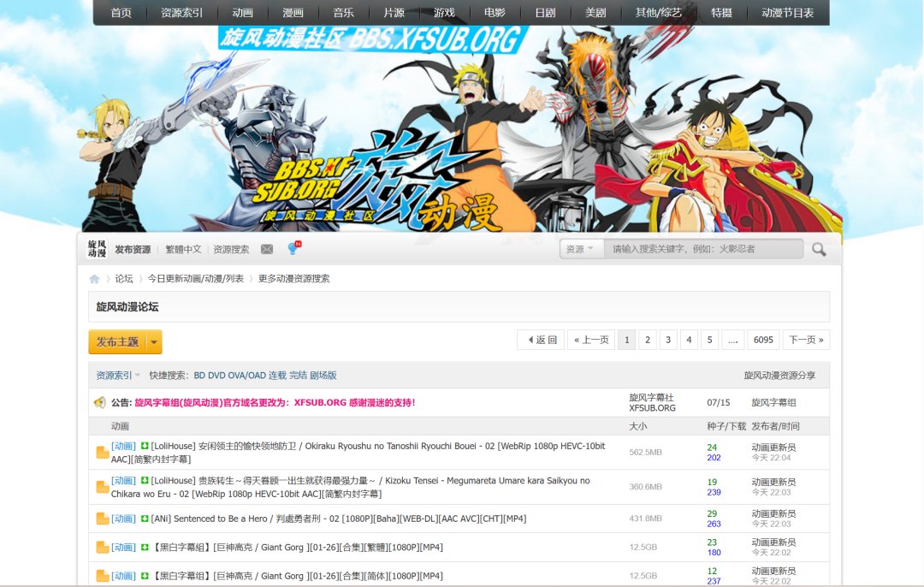
Task: Click the folder icon beside the Sentenced to Be a Hero thread
Action: (x=103, y=519)
